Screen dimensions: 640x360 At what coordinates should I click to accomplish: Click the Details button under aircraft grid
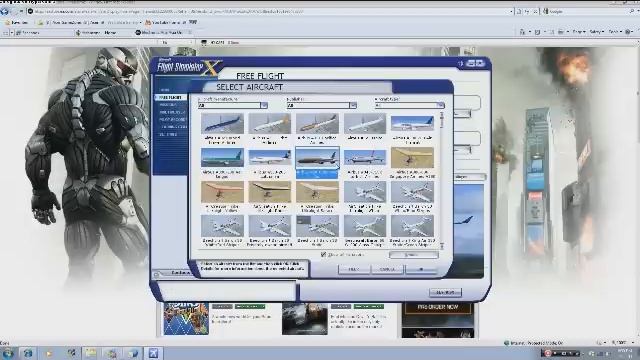coord(413,255)
